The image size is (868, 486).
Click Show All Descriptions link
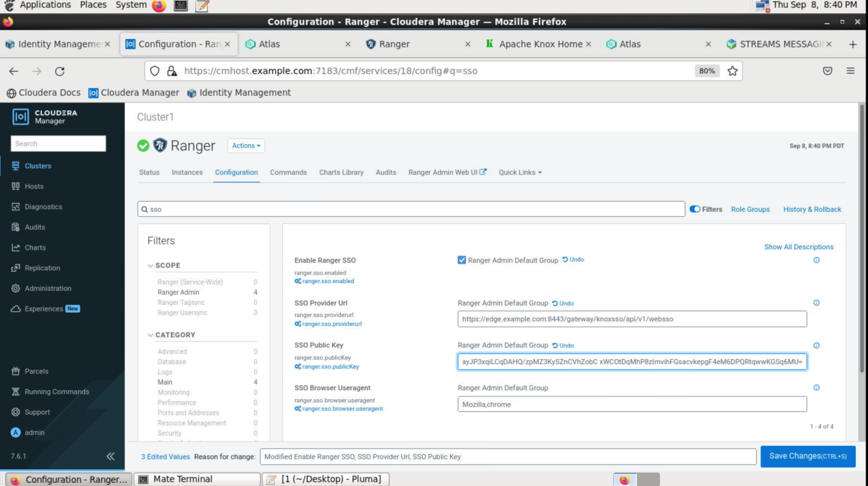pos(799,247)
